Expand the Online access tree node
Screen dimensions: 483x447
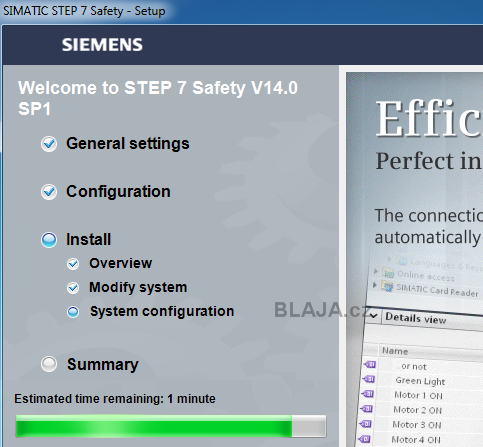(376, 271)
